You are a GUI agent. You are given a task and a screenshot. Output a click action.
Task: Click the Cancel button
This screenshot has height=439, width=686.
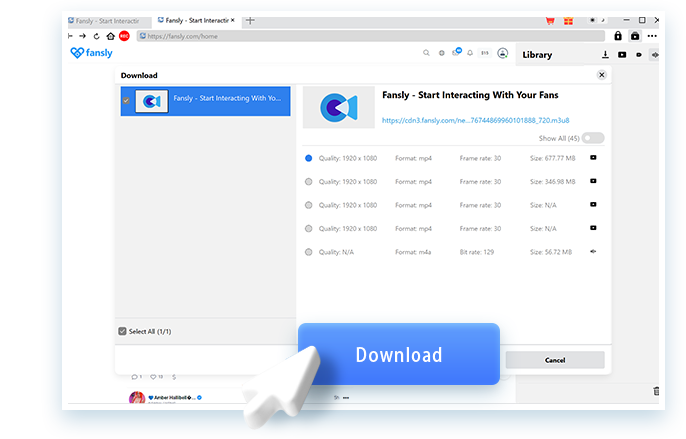tap(555, 360)
